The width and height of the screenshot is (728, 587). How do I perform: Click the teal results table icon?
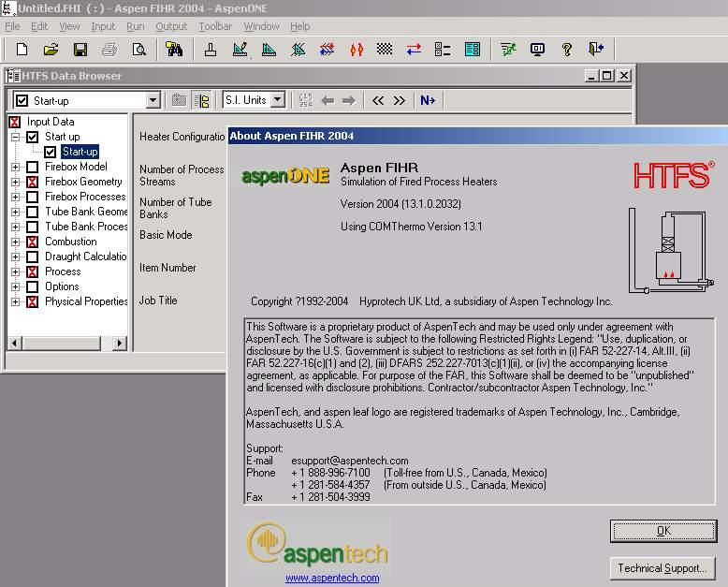473,50
